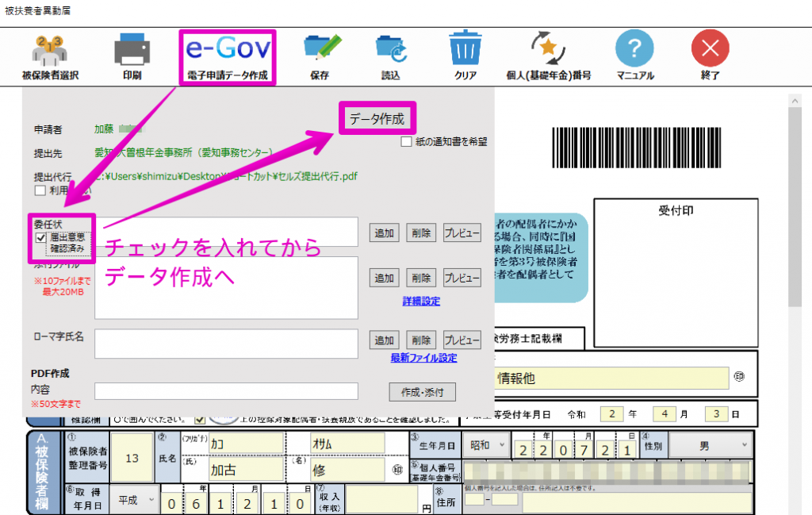The height and width of the screenshot is (515, 812).
Task: Click 追加 button for 委任状
Action: (x=384, y=233)
